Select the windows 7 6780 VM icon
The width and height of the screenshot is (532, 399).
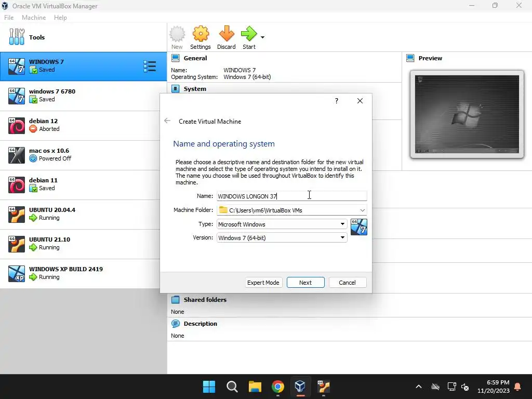[17, 96]
